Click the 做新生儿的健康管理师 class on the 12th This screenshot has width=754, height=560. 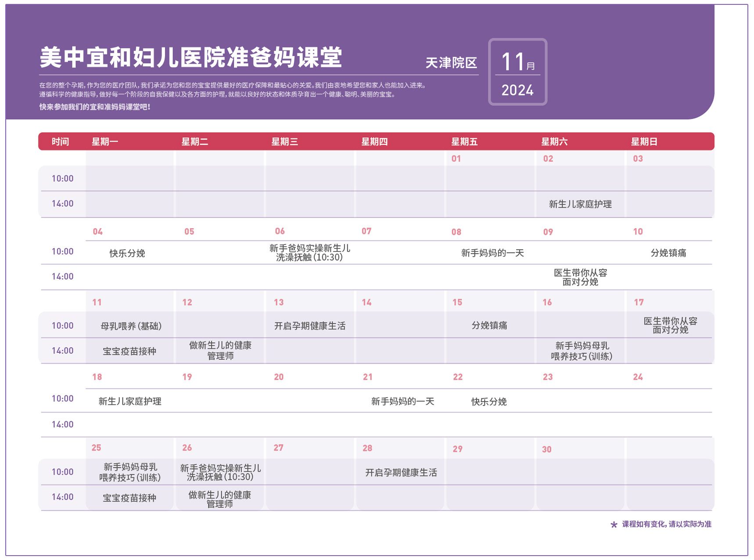coord(220,351)
